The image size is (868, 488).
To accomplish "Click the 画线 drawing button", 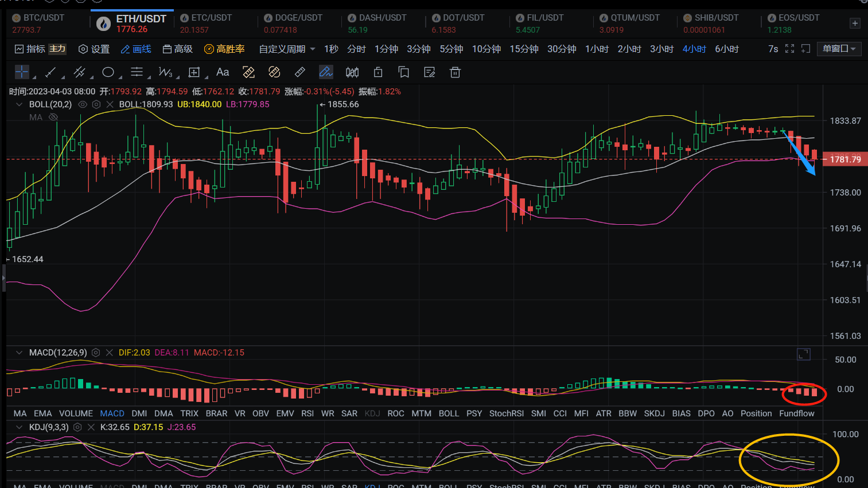I will coord(136,49).
